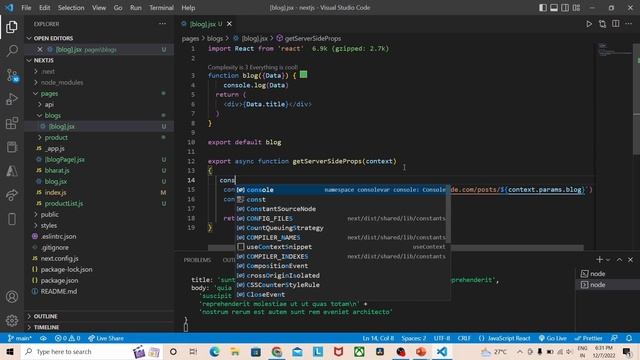
Task: Open notifications bell in status bar
Action: [x=629, y=338]
